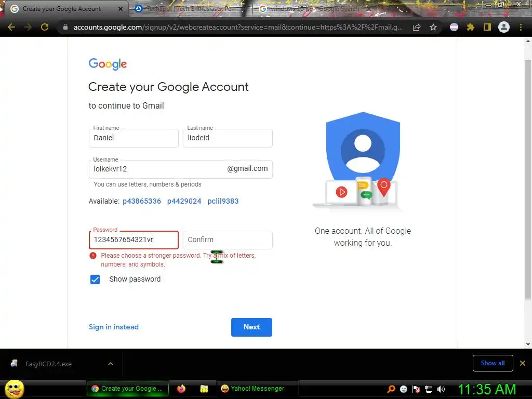Toggle the side panel icon

(487, 27)
